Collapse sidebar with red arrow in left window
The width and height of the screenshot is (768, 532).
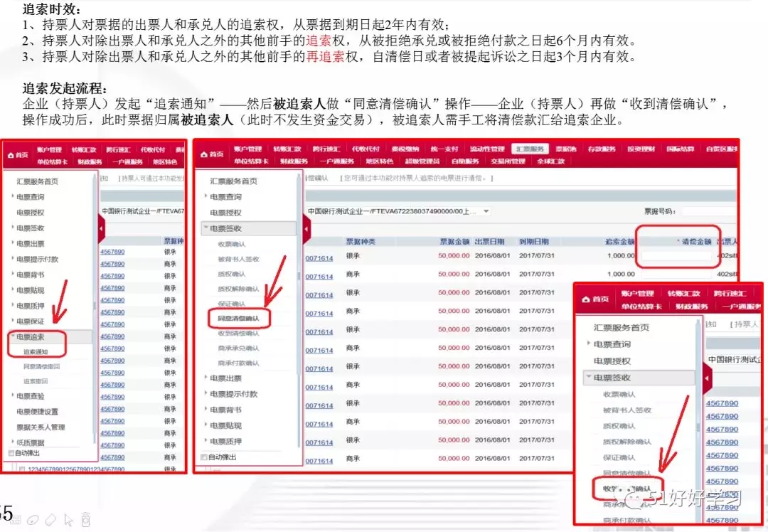[x=102, y=229]
